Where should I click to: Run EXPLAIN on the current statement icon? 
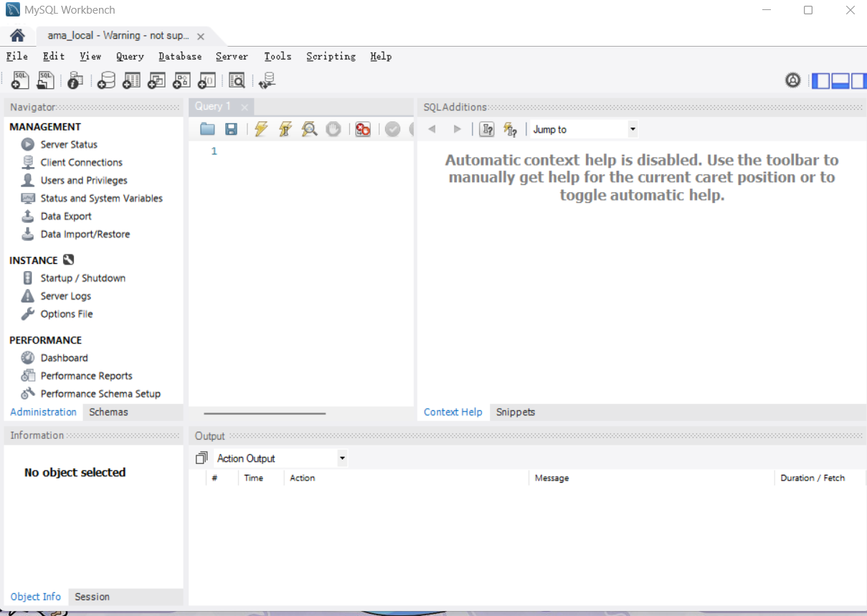pyautogui.click(x=309, y=129)
